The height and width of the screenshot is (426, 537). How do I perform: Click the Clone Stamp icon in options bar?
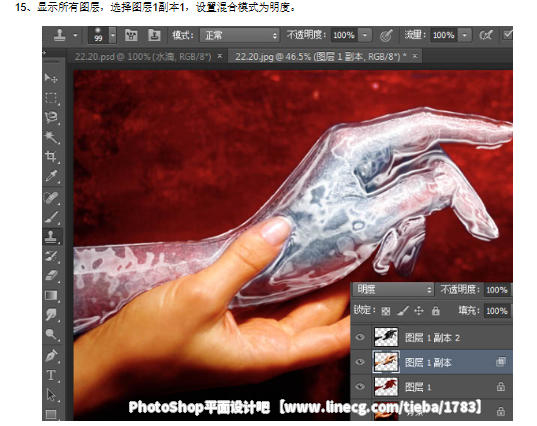tap(60, 35)
